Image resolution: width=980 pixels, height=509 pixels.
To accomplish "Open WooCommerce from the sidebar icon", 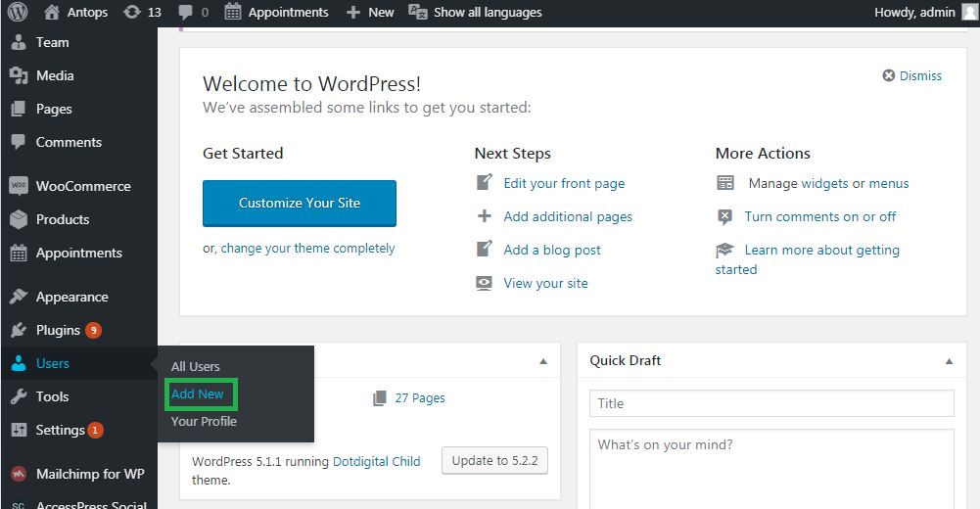I will 19,186.
